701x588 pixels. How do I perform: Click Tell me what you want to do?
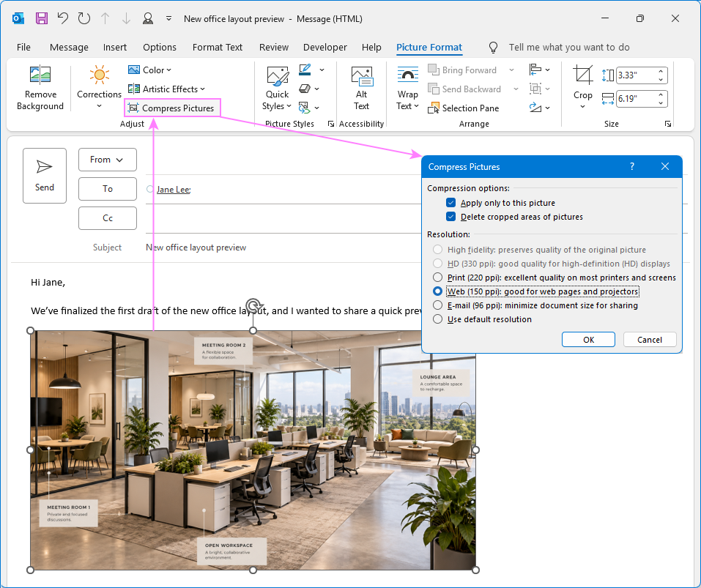568,48
